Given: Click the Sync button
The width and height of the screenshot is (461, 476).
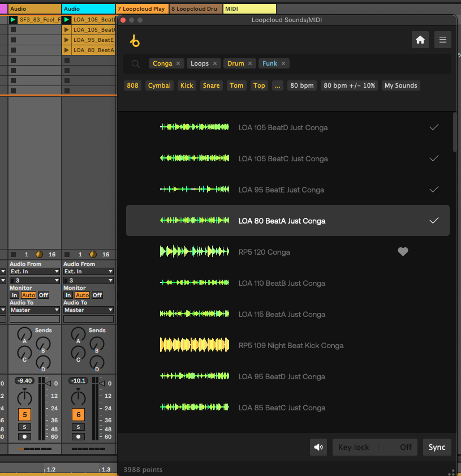Looking at the screenshot, I should coord(437,447).
